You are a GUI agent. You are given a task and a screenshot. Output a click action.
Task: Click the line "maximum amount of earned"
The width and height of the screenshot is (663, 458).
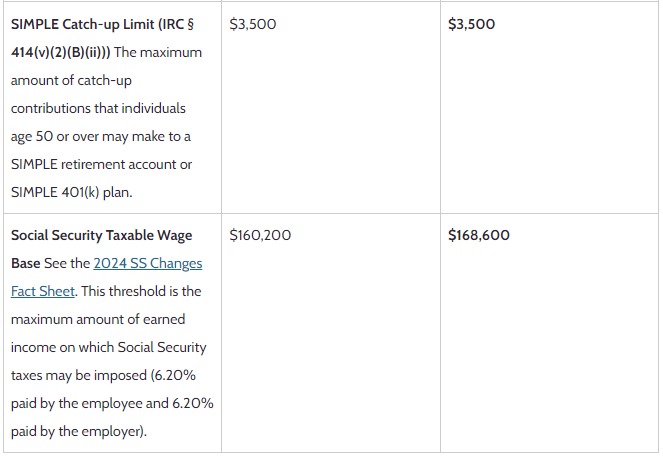(98, 319)
